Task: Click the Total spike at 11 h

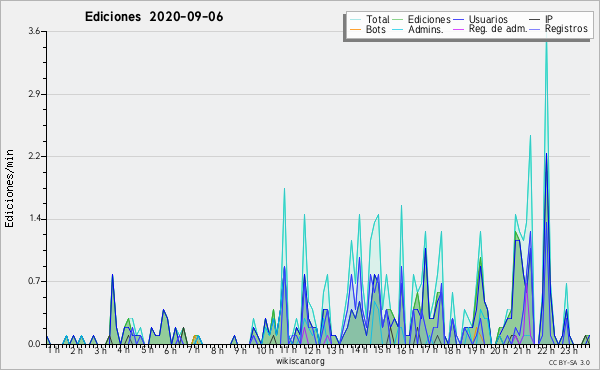Action: click(x=284, y=189)
